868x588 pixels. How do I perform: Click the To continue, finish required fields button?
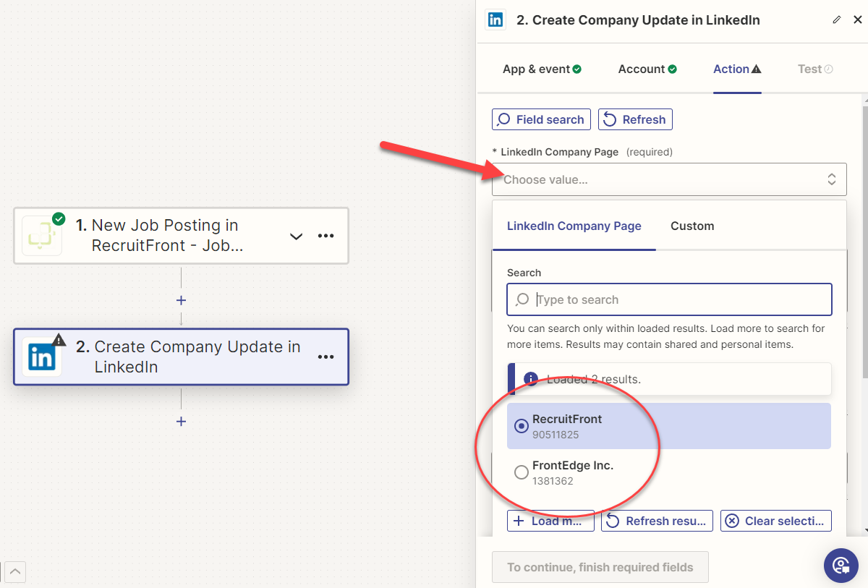pos(600,567)
